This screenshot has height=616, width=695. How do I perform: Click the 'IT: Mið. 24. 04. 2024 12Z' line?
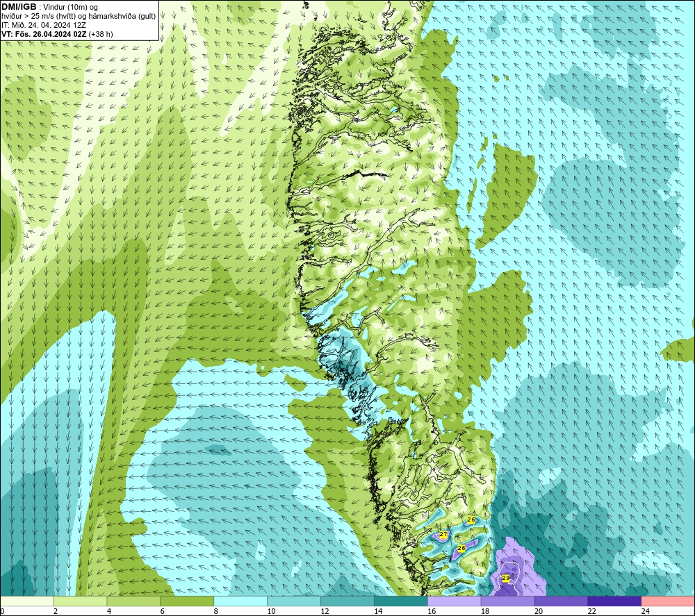coord(44,25)
